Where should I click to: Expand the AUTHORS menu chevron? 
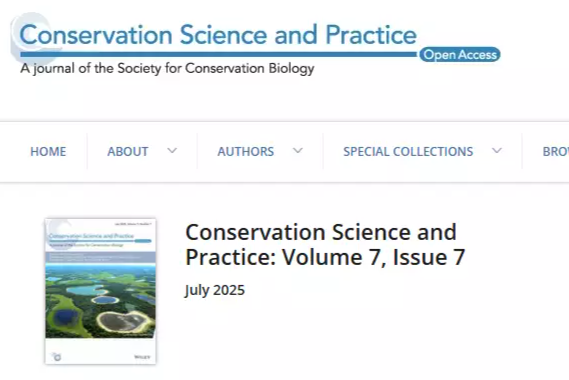[x=298, y=151]
